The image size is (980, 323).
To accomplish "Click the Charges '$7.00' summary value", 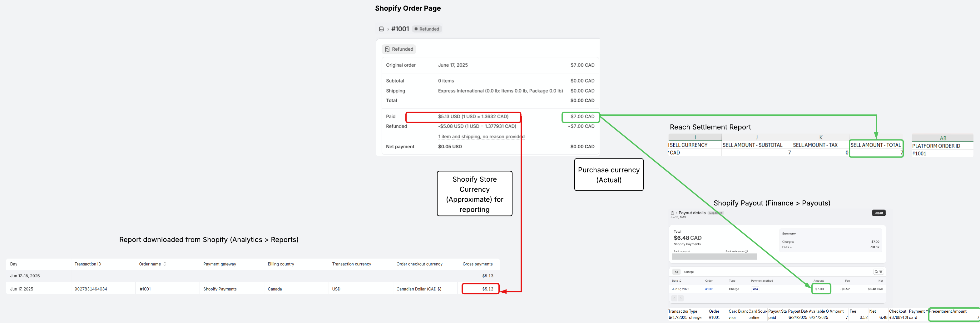I will coord(875,242).
